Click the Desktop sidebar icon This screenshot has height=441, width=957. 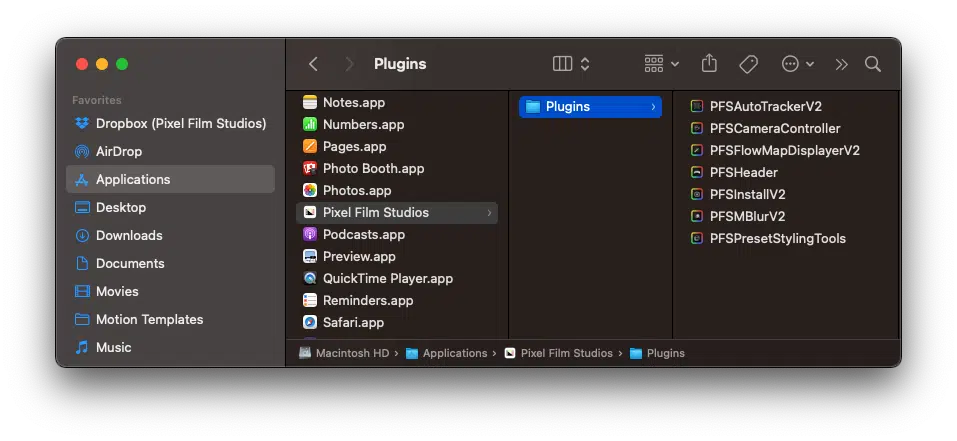[x=82, y=207]
